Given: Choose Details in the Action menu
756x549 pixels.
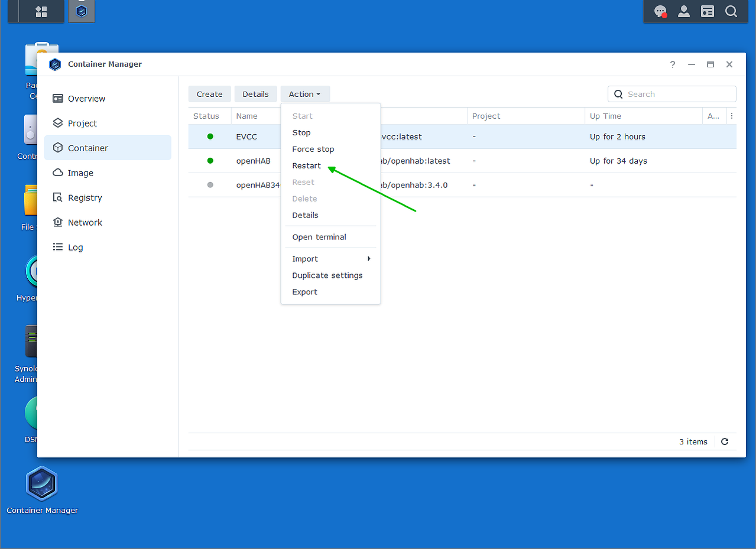Looking at the screenshot, I should pos(330,216).
